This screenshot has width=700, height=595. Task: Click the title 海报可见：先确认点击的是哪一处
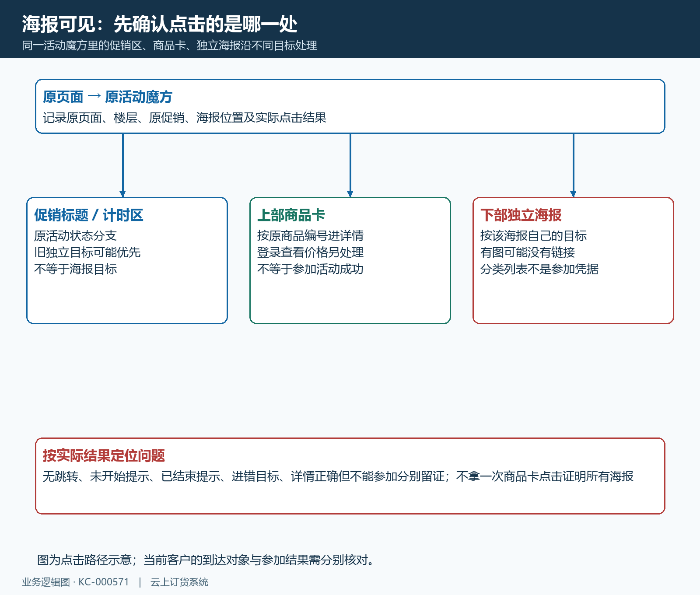tap(160, 24)
